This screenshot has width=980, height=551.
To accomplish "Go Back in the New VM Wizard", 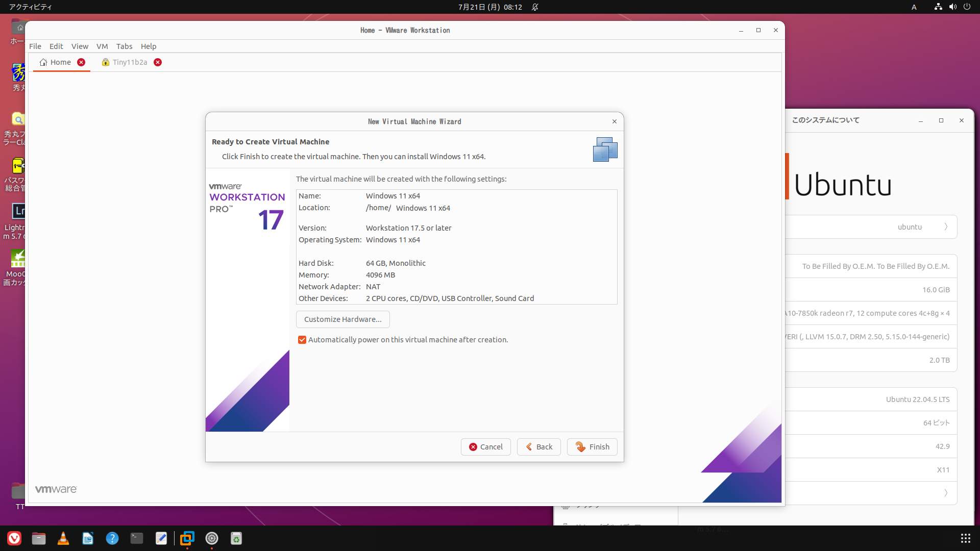I will [x=538, y=447].
